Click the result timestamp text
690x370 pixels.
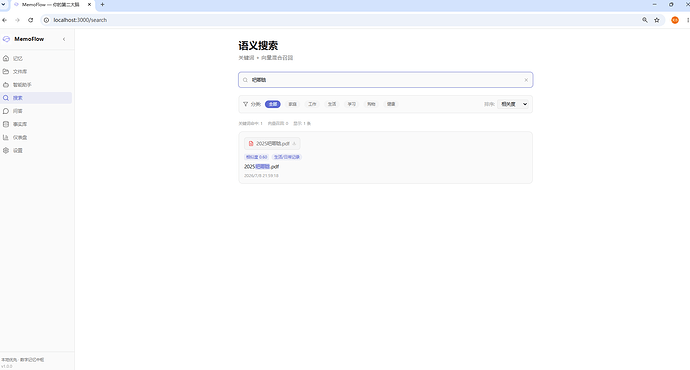[x=261, y=176]
